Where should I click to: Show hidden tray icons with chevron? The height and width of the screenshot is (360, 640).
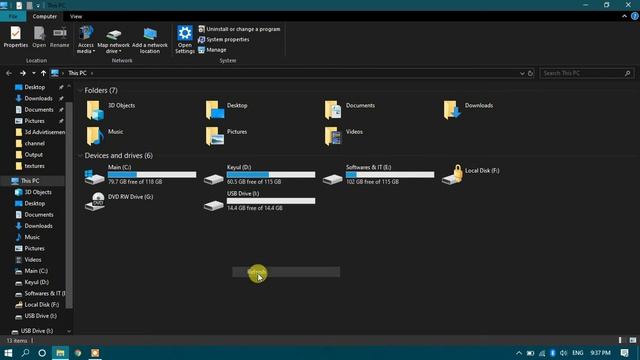[x=518, y=353]
